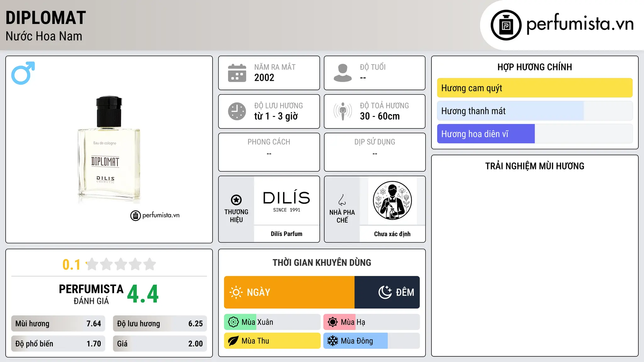Click the sillage person icon beside Độ toả hương

tap(343, 111)
